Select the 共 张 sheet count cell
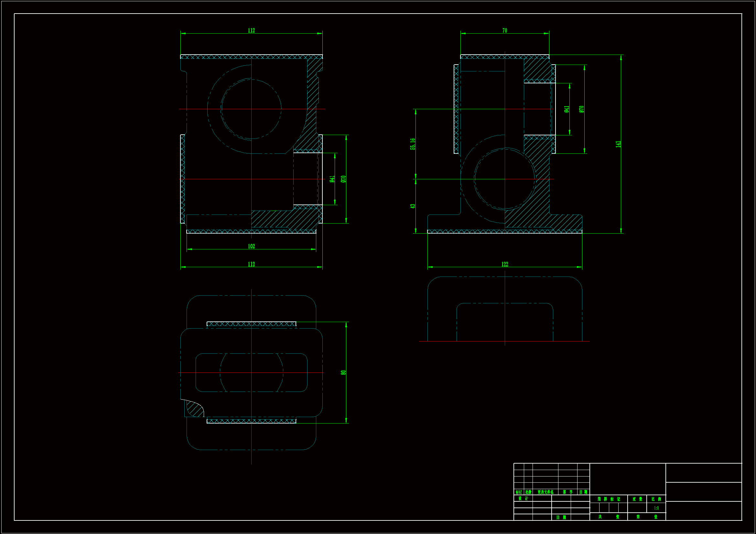This screenshot has width=756, height=534. [609, 517]
